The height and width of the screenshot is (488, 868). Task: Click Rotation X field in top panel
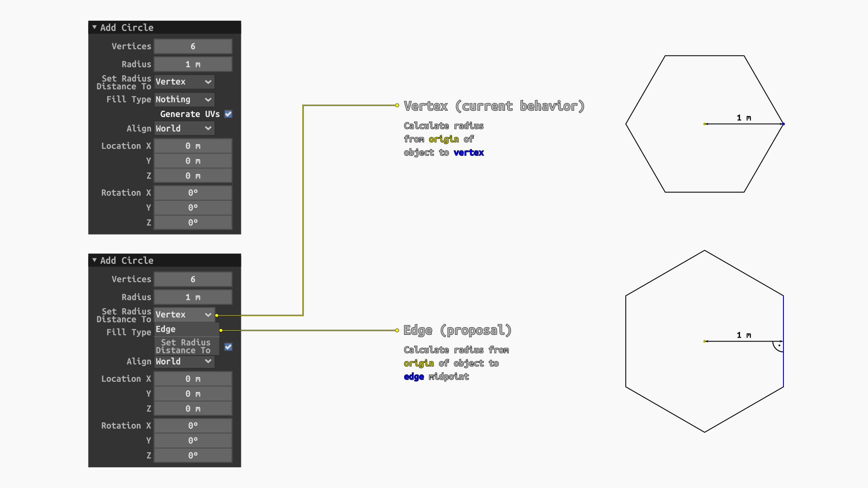pyautogui.click(x=193, y=193)
